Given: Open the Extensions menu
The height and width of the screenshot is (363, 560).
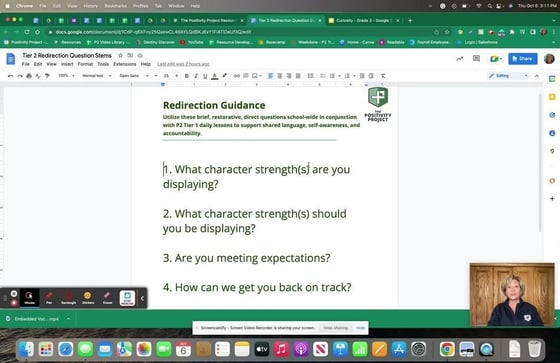Looking at the screenshot, I should pyautogui.click(x=125, y=64).
